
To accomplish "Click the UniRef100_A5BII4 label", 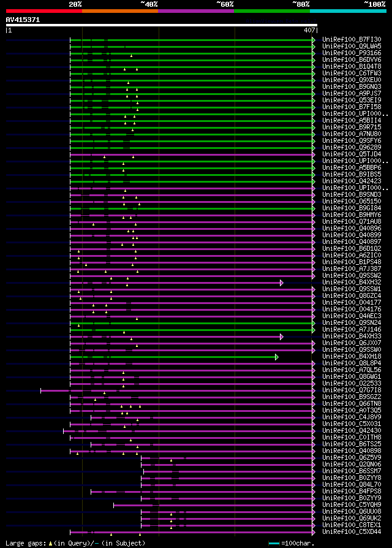I will pyautogui.click(x=352, y=121).
